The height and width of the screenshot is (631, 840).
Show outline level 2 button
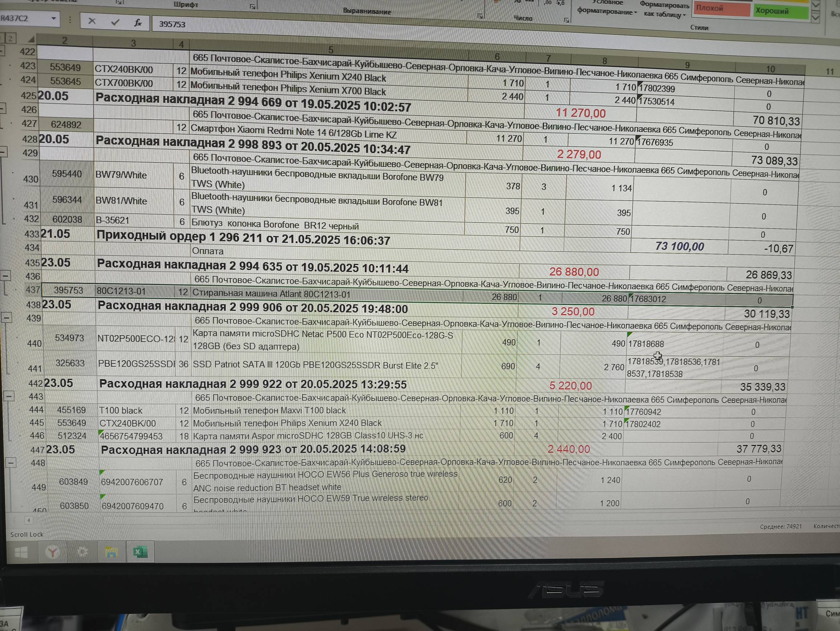pos(10,38)
